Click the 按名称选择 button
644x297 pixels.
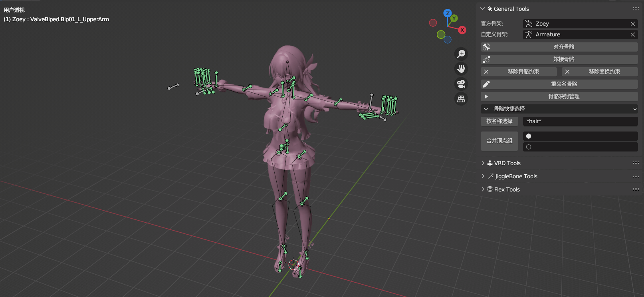pos(499,121)
